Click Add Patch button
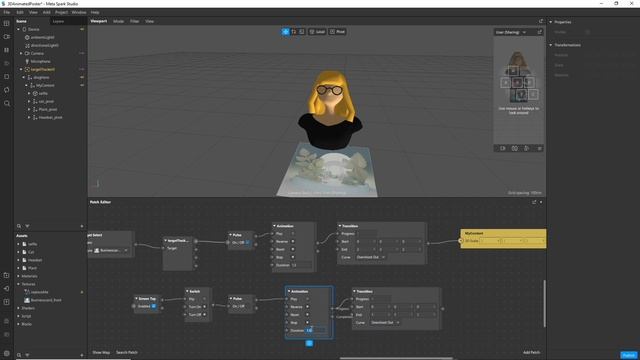The height and width of the screenshot is (360, 640). (531, 352)
